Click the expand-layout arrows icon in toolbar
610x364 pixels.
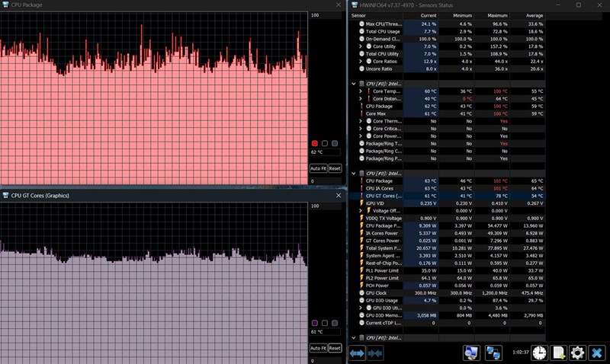[x=357, y=353]
